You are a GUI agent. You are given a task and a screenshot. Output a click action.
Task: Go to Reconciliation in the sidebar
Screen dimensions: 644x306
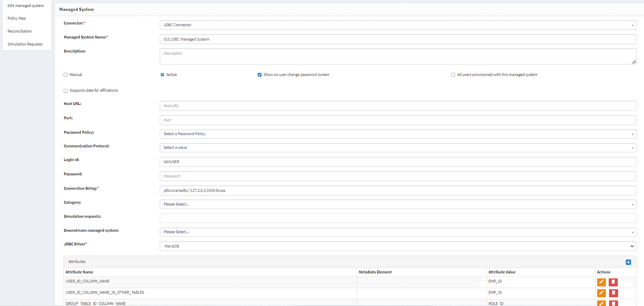tap(20, 32)
